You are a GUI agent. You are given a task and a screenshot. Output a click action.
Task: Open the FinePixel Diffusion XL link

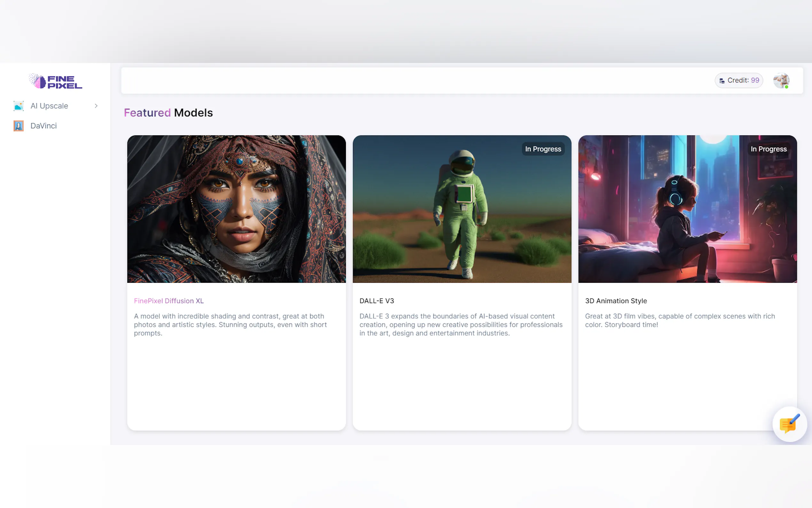pyautogui.click(x=168, y=301)
